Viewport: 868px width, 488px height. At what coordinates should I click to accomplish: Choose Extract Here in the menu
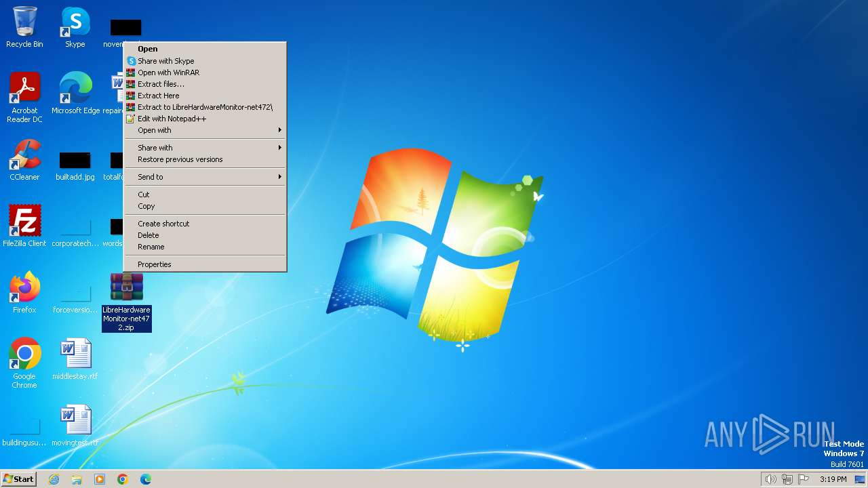pos(205,96)
